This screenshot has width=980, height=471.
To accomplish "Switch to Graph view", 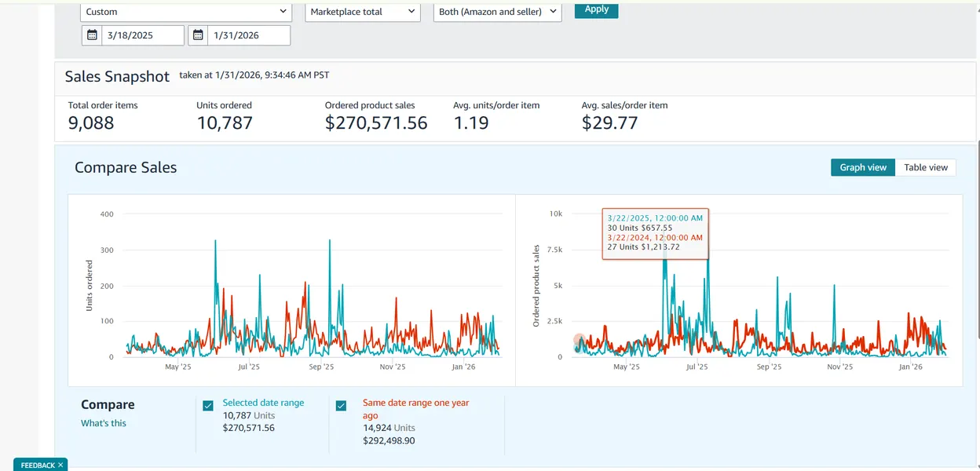I will click(863, 167).
